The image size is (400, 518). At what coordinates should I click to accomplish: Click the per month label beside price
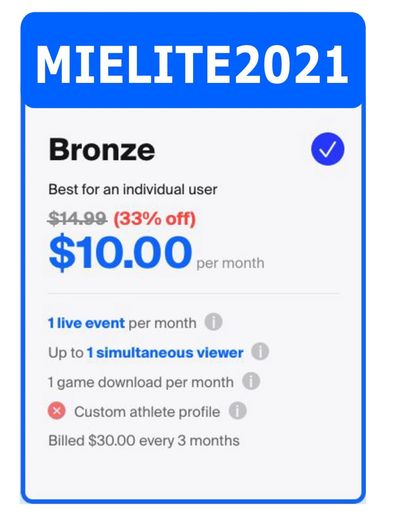point(231,263)
